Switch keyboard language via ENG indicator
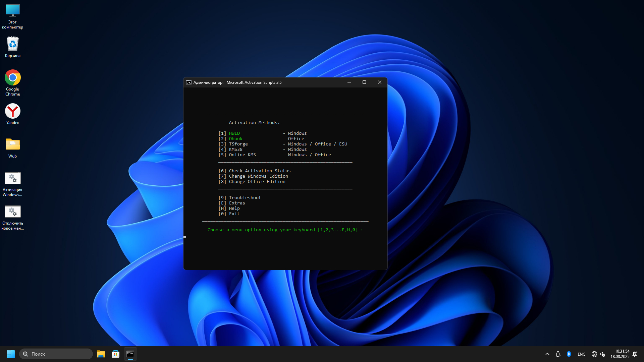 tap(581, 354)
